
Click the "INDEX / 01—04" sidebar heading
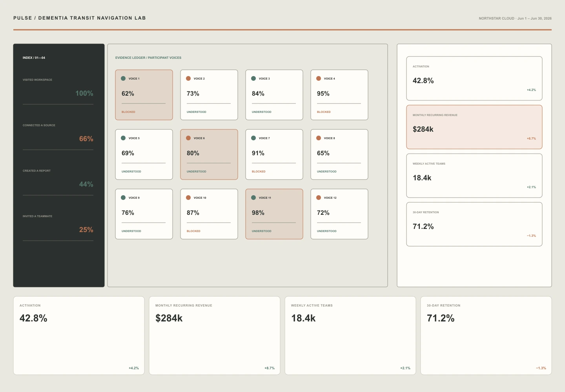(x=34, y=58)
